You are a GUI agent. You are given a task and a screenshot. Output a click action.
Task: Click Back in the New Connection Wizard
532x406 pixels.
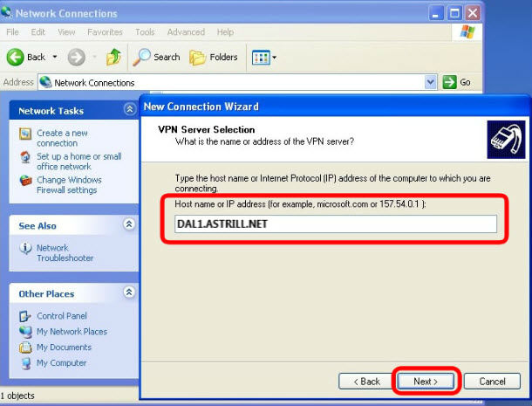click(367, 382)
